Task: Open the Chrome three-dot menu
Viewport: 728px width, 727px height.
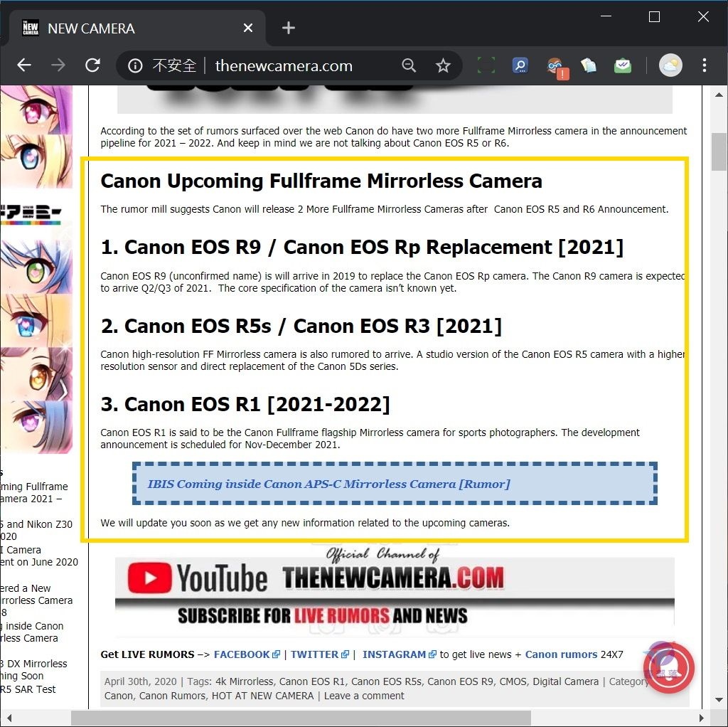Action: pos(705,65)
